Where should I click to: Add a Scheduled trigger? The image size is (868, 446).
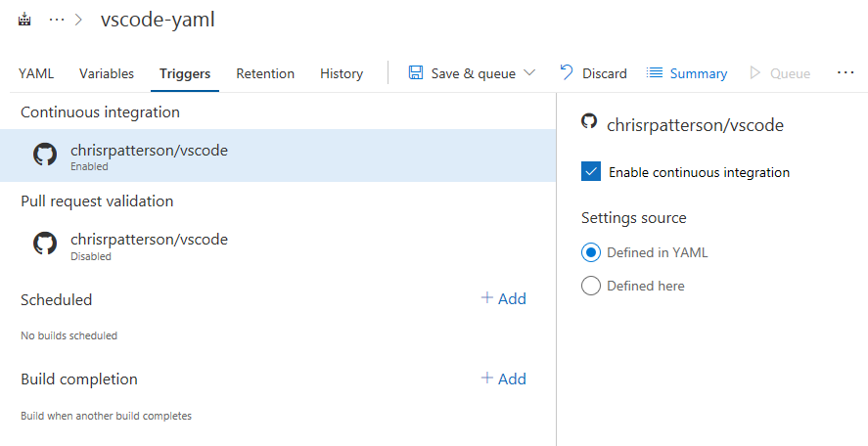pos(504,298)
